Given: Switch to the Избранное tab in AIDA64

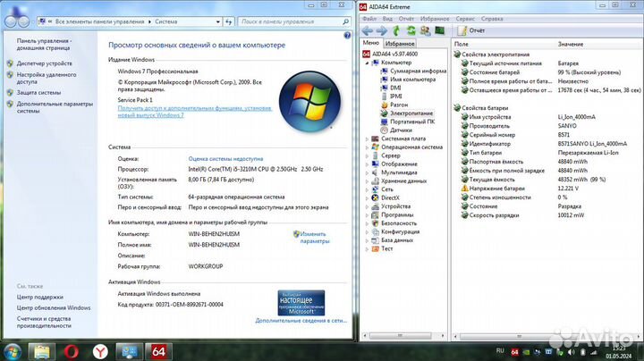Looking at the screenshot, I should (x=400, y=44).
